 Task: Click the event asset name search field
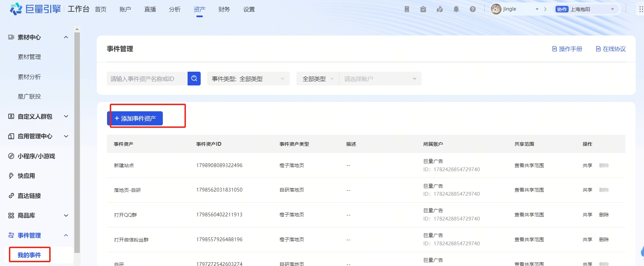[147, 79]
